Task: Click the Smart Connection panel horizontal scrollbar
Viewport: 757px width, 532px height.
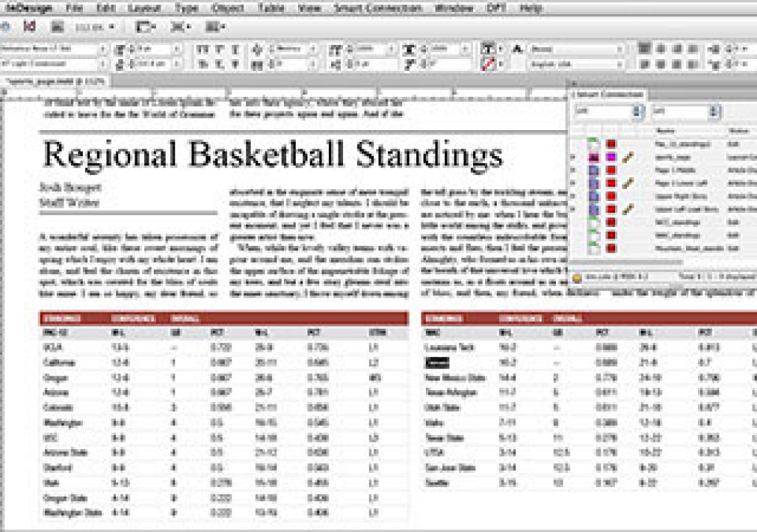Action: point(628,262)
